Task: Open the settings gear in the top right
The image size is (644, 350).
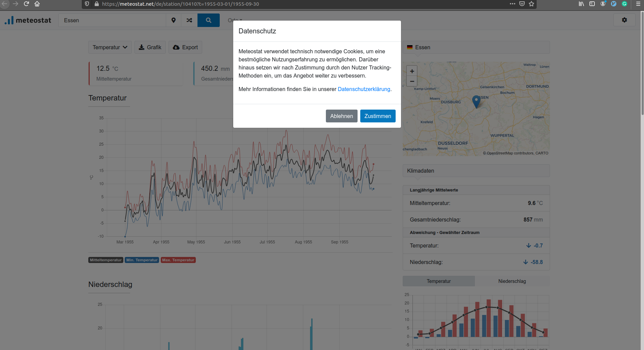Action: pyautogui.click(x=624, y=20)
